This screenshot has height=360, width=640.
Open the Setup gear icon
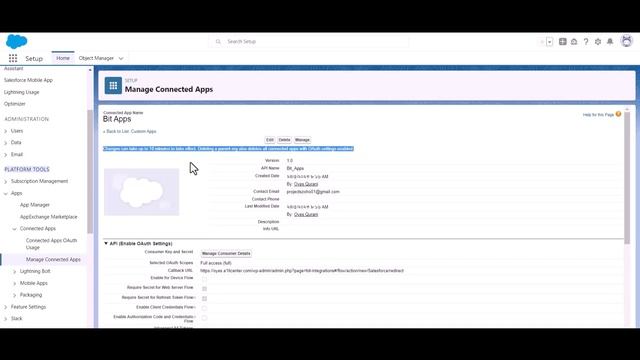point(598,42)
